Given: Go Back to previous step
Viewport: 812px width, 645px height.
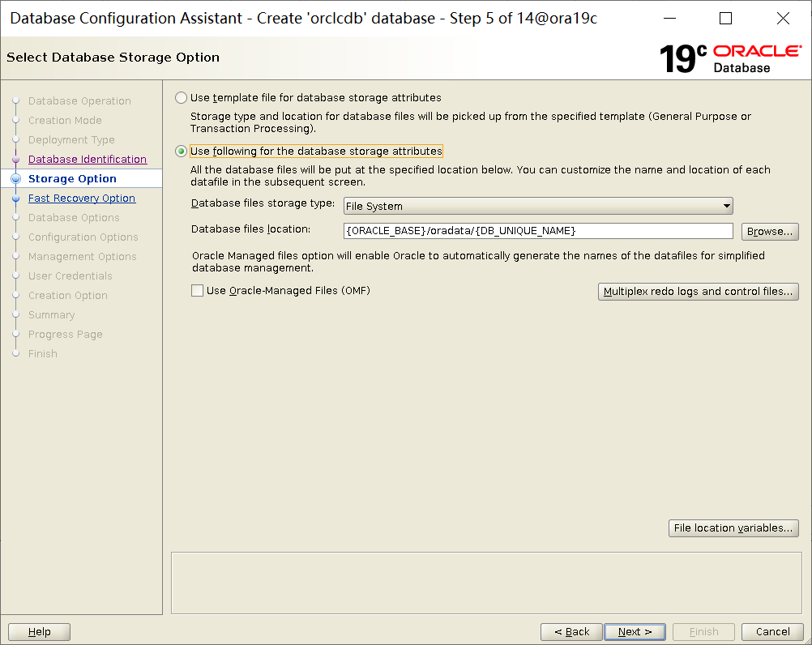Looking at the screenshot, I should pos(571,631).
